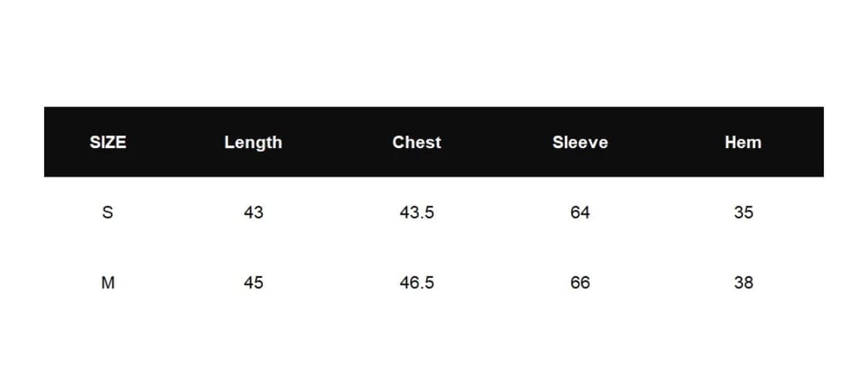
Task: Click the sleeve value 66
Action: pos(579,282)
